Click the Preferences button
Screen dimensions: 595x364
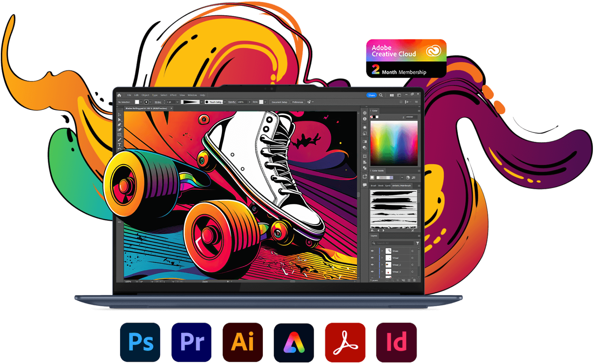click(x=297, y=102)
